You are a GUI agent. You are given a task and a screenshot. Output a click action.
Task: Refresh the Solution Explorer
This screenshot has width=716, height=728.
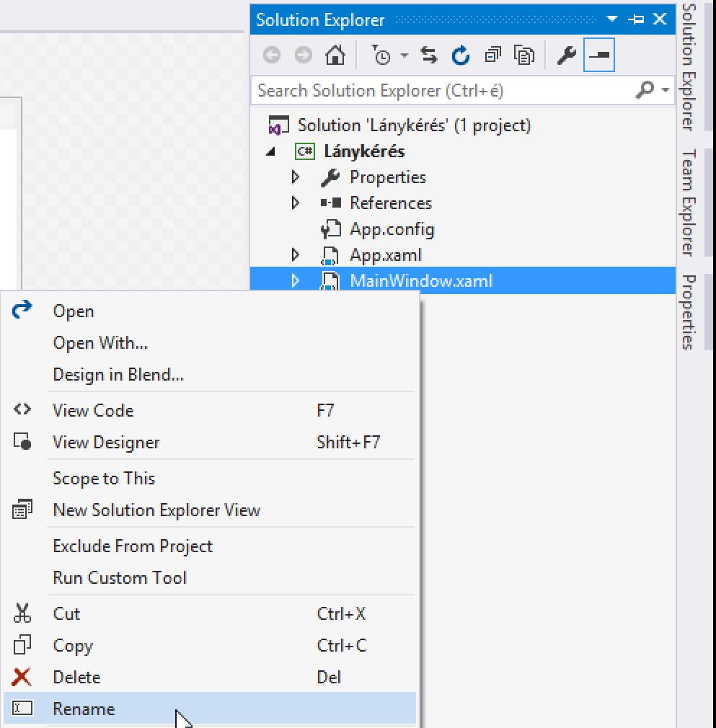tap(461, 56)
